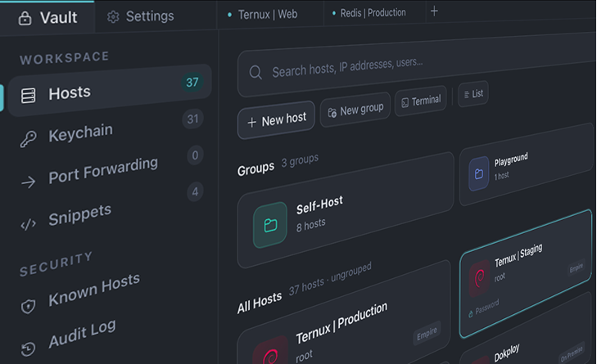Click the Snippets count badge 4
The height and width of the screenshot is (364, 597).
coord(195,191)
